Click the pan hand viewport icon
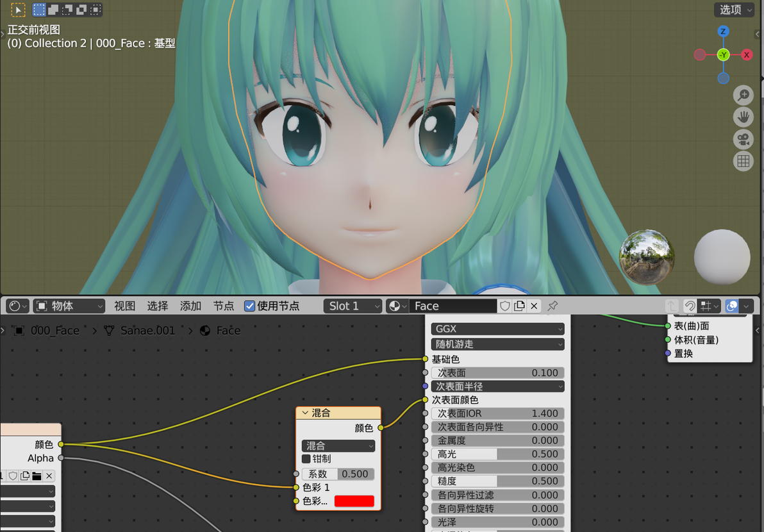This screenshot has width=764, height=532. pyautogui.click(x=743, y=117)
